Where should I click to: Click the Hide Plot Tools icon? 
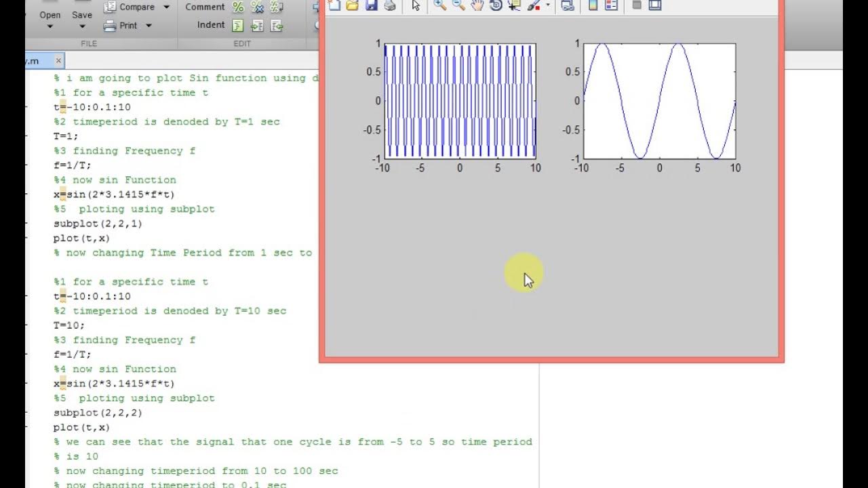click(636, 5)
